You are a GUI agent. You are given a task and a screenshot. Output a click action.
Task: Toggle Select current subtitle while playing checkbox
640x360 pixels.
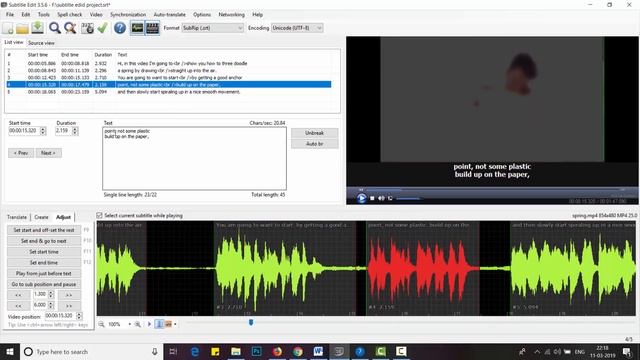pyautogui.click(x=100, y=216)
